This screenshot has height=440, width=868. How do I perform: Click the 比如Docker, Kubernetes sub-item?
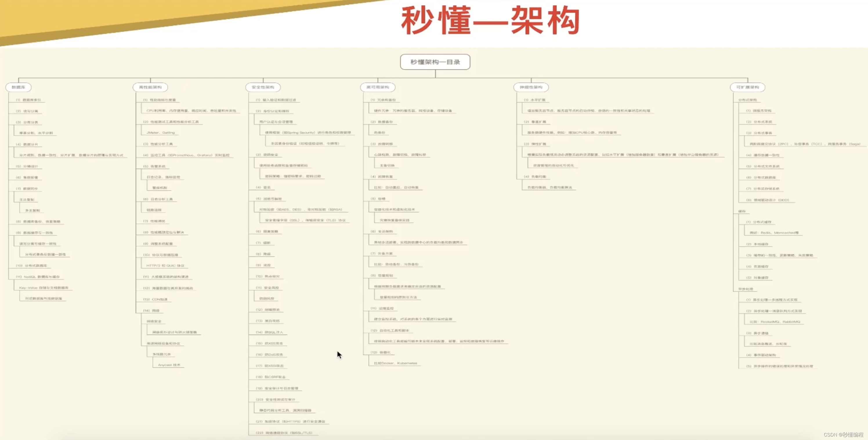(x=395, y=363)
